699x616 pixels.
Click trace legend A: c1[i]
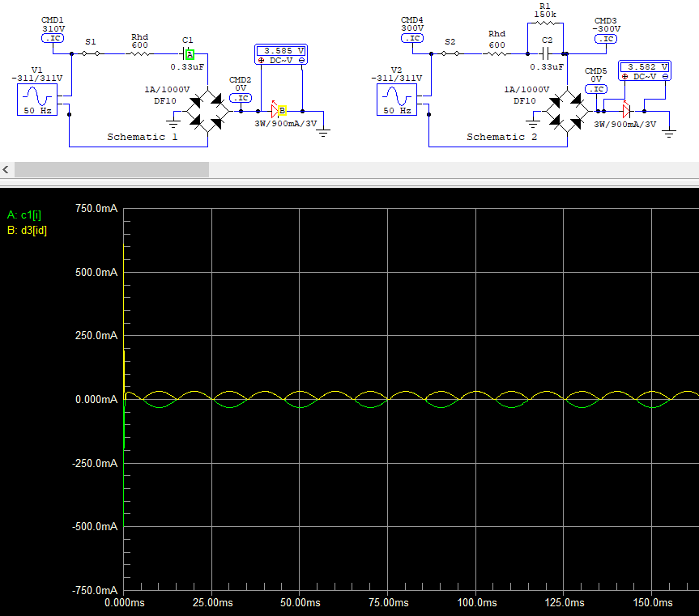(x=24, y=215)
